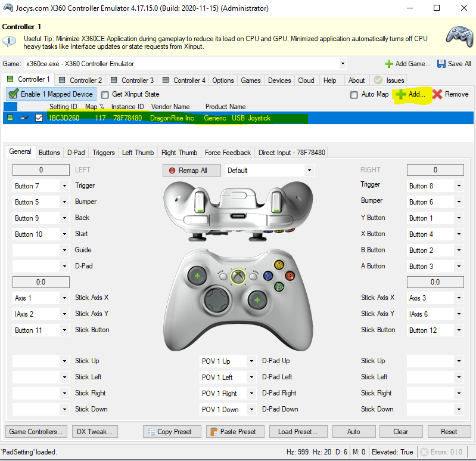
Task: Click the red X Remove icon
Action: click(x=437, y=94)
